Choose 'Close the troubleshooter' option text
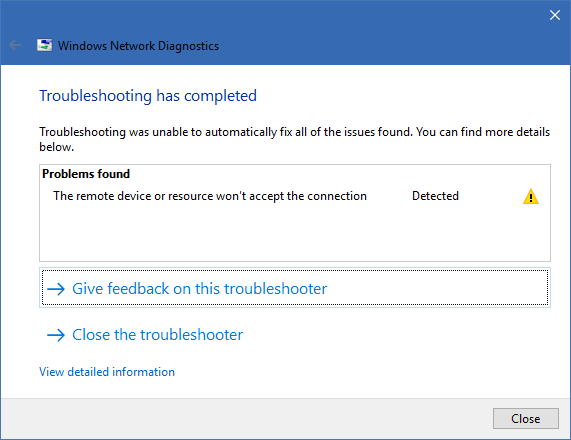Image resolution: width=571 pixels, height=440 pixels. click(157, 335)
